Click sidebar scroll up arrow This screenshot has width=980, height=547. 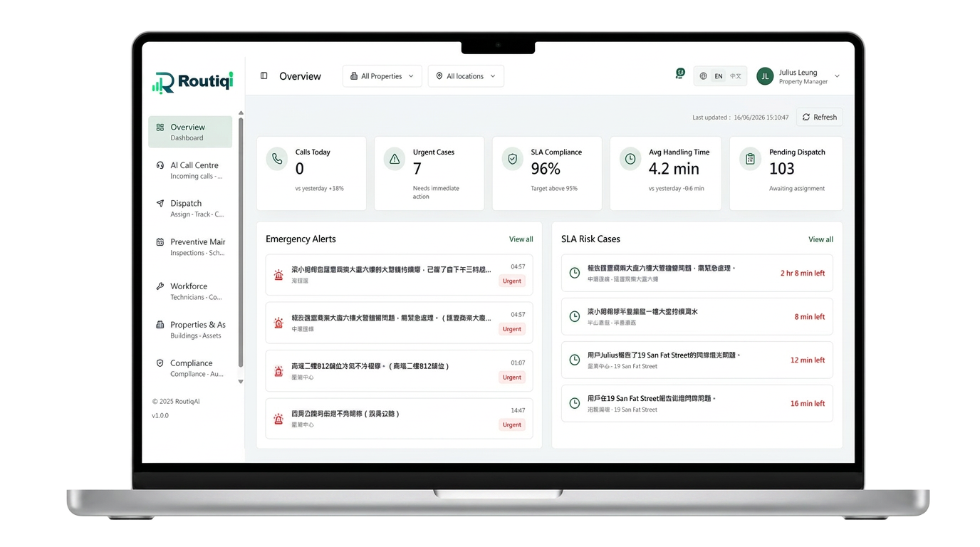(241, 113)
